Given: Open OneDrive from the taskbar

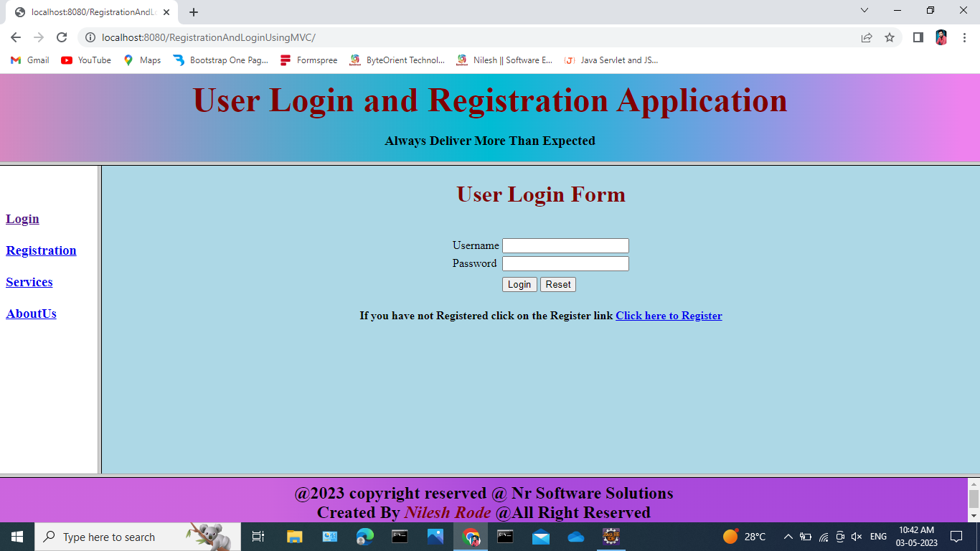Looking at the screenshot, I should [576, 537].
